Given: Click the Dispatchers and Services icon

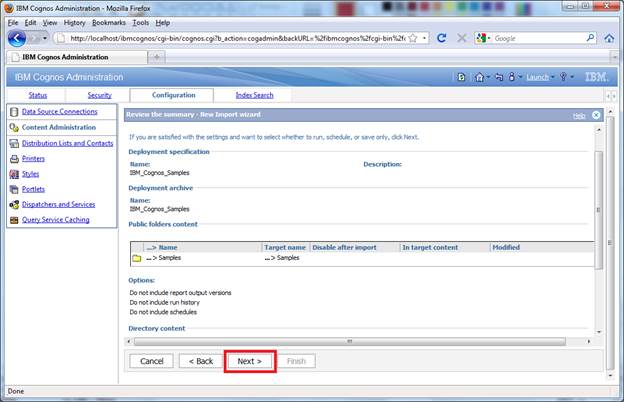Looking at the screenshot, I should point(14,205).
